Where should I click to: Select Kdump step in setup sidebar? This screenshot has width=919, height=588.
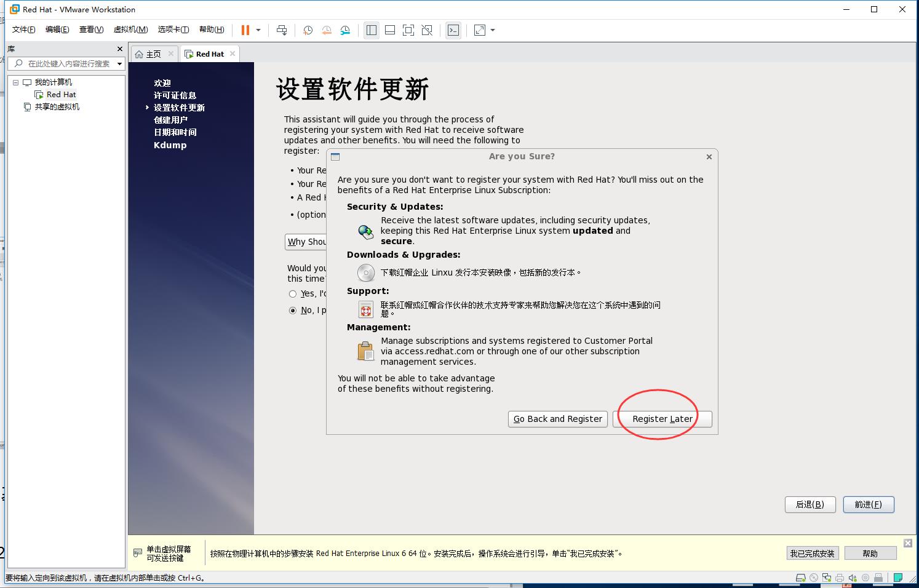coord(170,145)
